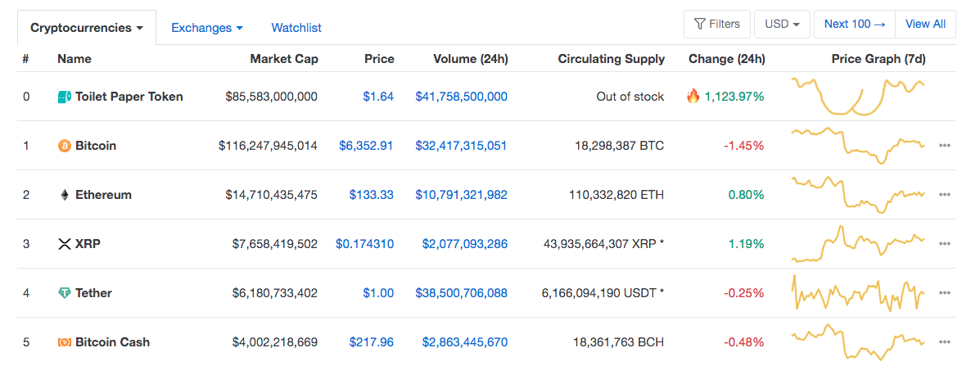Click the Out of stock supply text
This screenshot has height=366, width=980.
630,97
